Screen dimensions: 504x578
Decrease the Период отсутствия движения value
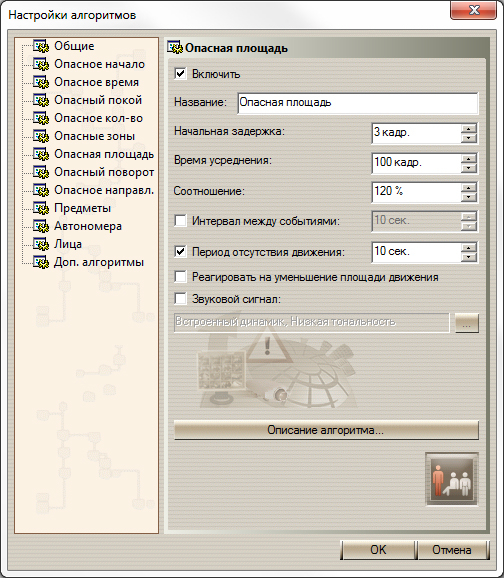coord(469,257)
